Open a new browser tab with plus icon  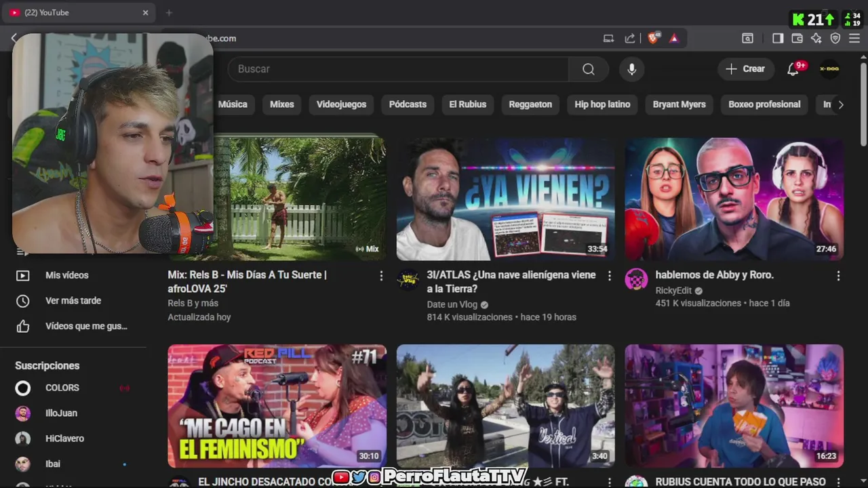click(169, 13)
